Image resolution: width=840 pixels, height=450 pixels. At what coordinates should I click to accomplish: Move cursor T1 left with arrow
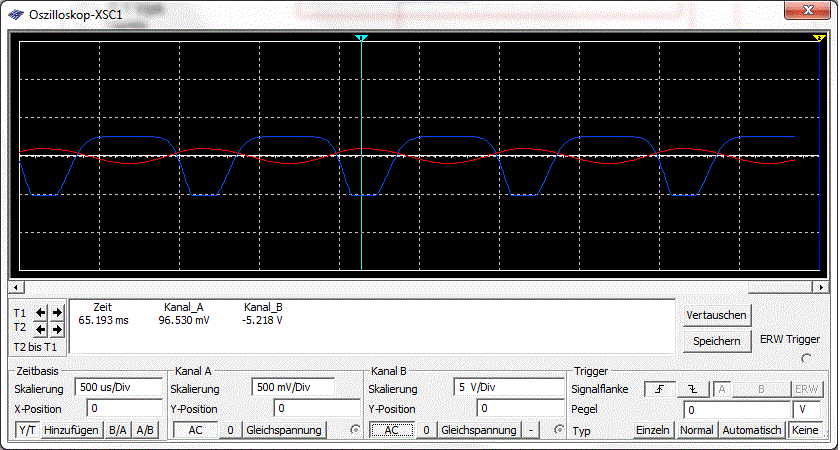(x=41, y=312)
